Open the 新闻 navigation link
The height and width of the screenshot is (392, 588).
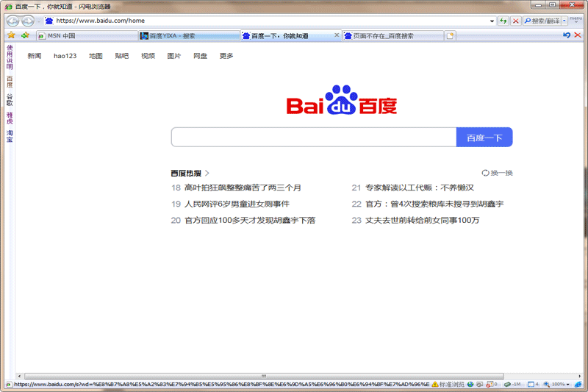34,56
